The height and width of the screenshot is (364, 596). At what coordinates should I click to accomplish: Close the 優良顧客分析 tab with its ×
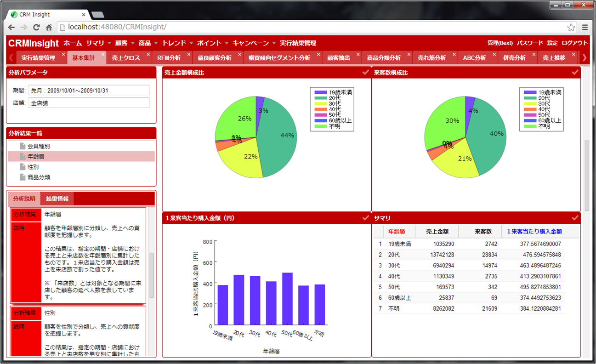coord(239,54)
